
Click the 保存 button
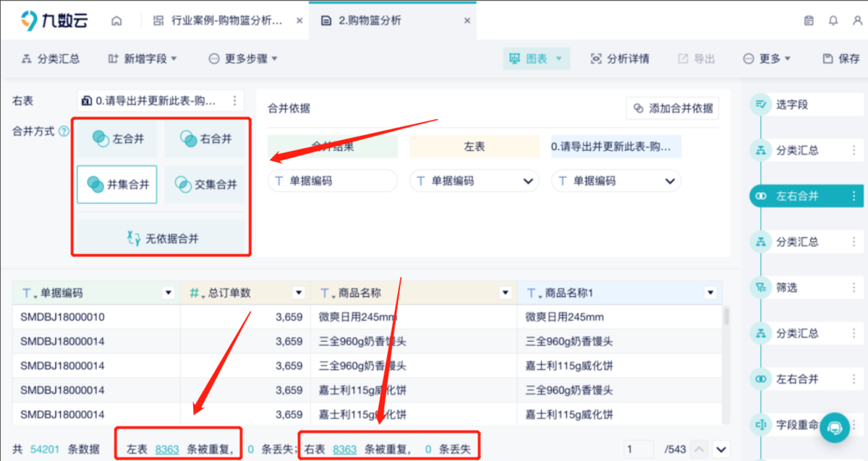tap(841, 59)
